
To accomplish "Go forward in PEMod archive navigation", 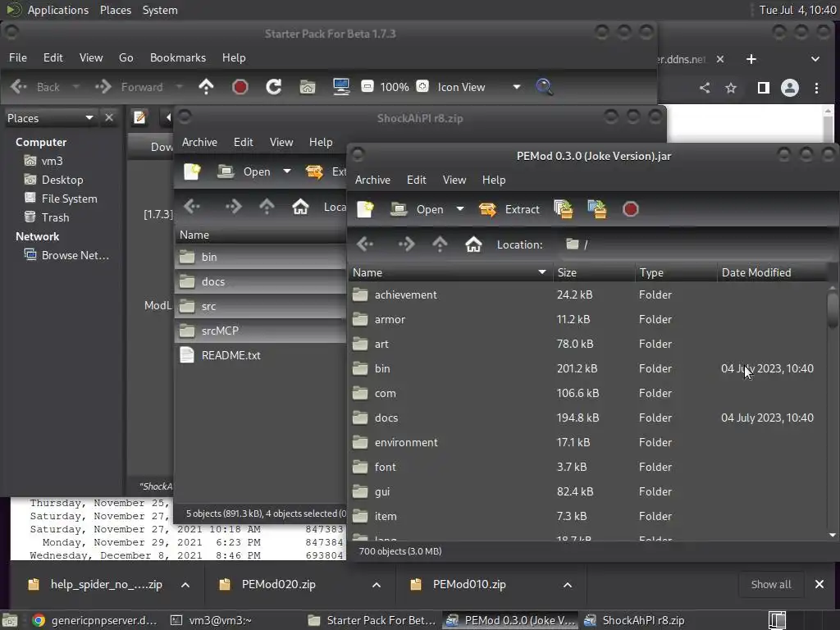I will [405, 244].
